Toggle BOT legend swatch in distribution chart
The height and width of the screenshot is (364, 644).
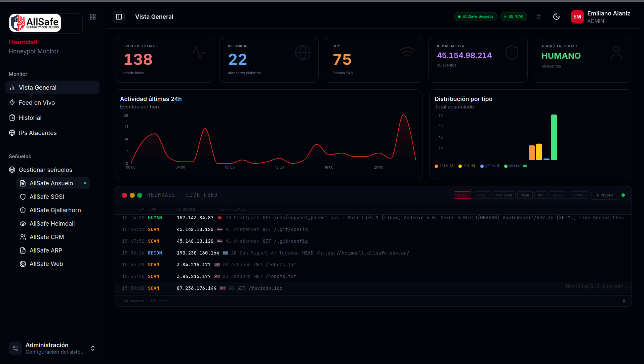tap(460, 166)
